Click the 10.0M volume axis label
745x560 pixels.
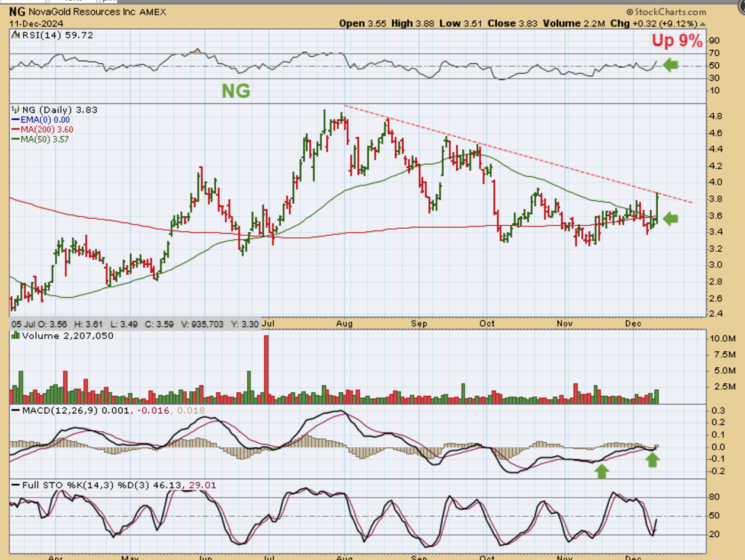(x=723, y=339)
